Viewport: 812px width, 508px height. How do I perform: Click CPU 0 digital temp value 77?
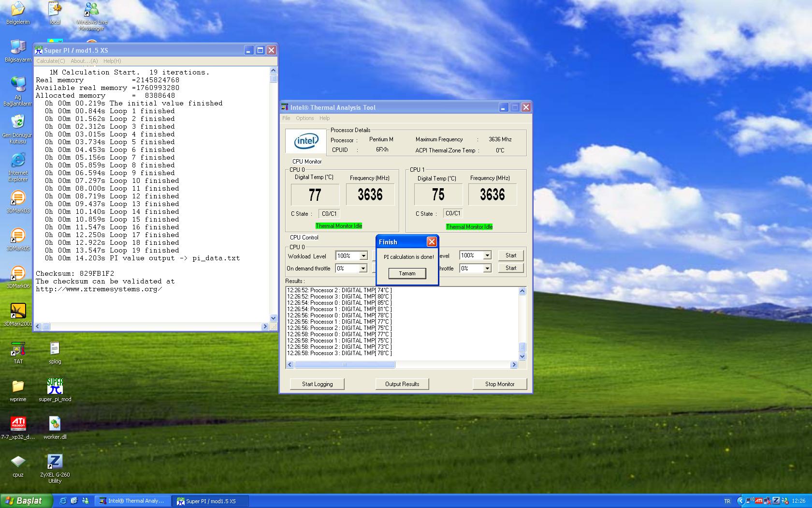(315, 195)
